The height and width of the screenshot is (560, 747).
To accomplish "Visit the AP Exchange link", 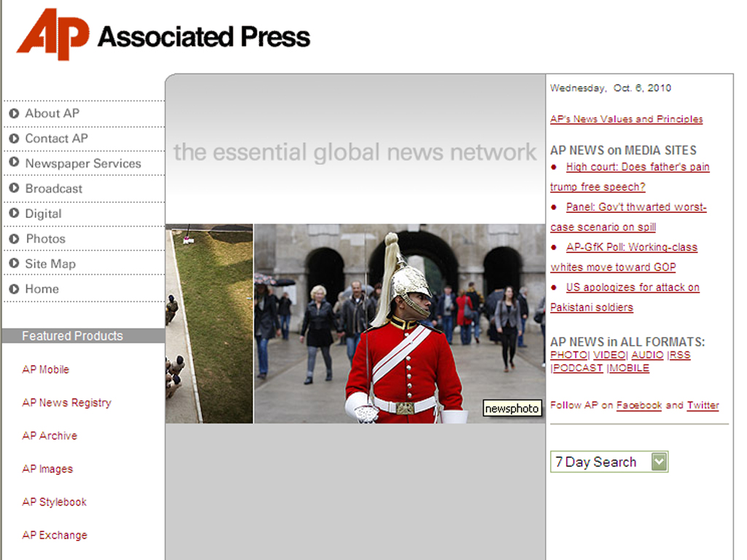I will 54,535.
